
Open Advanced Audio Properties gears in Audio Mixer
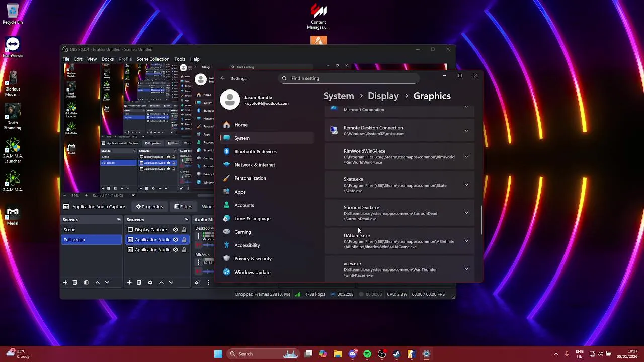pyautogui.click(x=197, y=282)
